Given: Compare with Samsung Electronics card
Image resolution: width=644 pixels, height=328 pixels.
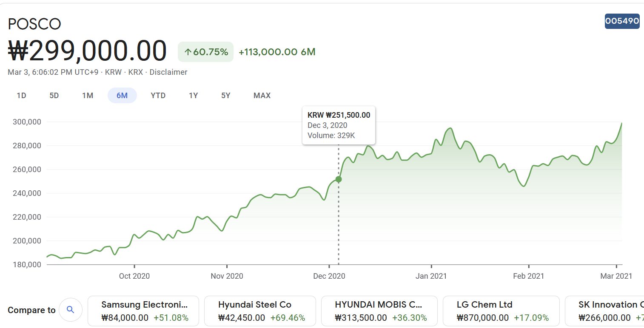Looking at the screenshot, I should 143,311.
